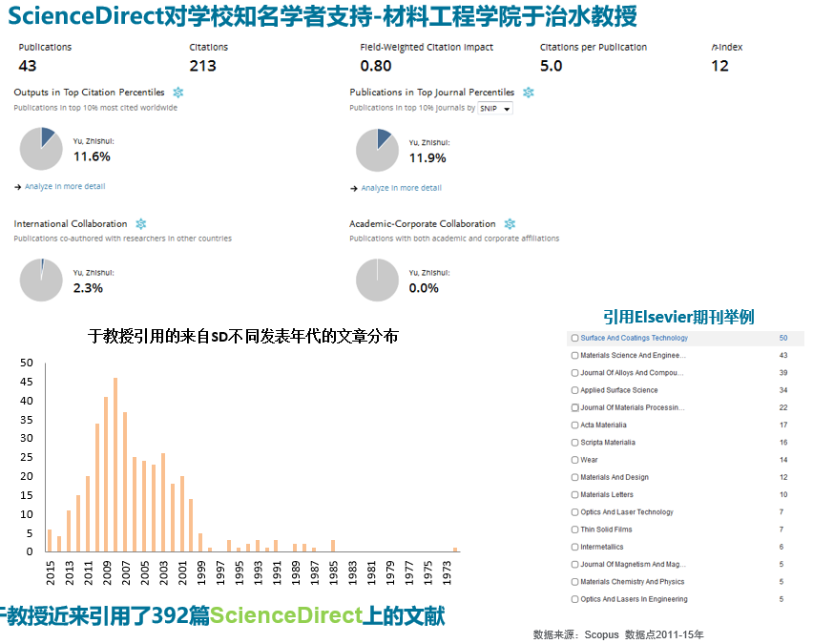813x644 pixels.
Task: Tick the Surface And Coatings Technology checkbox
Action: tap(574, 338)
